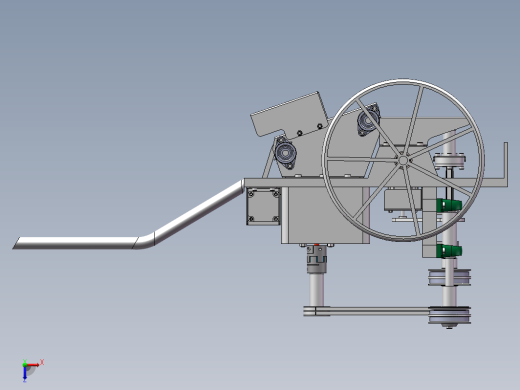The image size is (520, 390).
Task: Select the lower green bearing block
Action: (x=449, y=251)
